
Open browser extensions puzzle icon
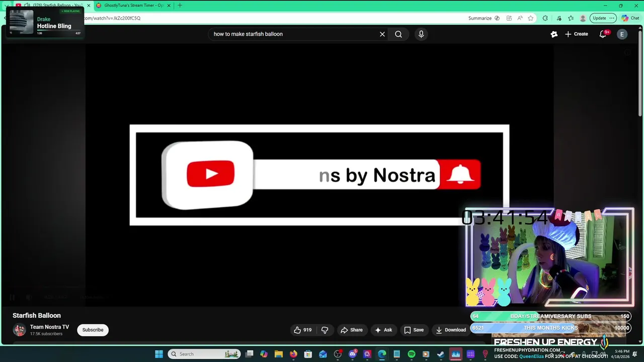pyautogui.click(x=545, y=18)
